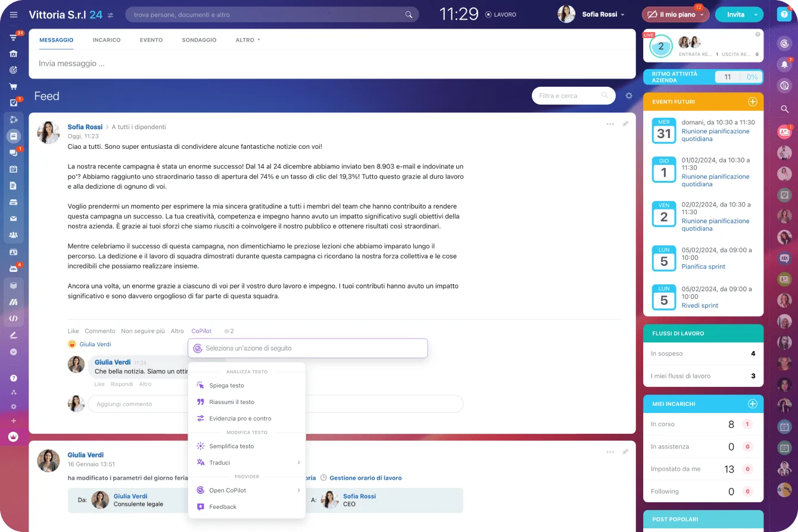Viewport: 798px width, 532px height.
Task: Open the Il mio piano dropdown
Action: (x=675, y=15)
